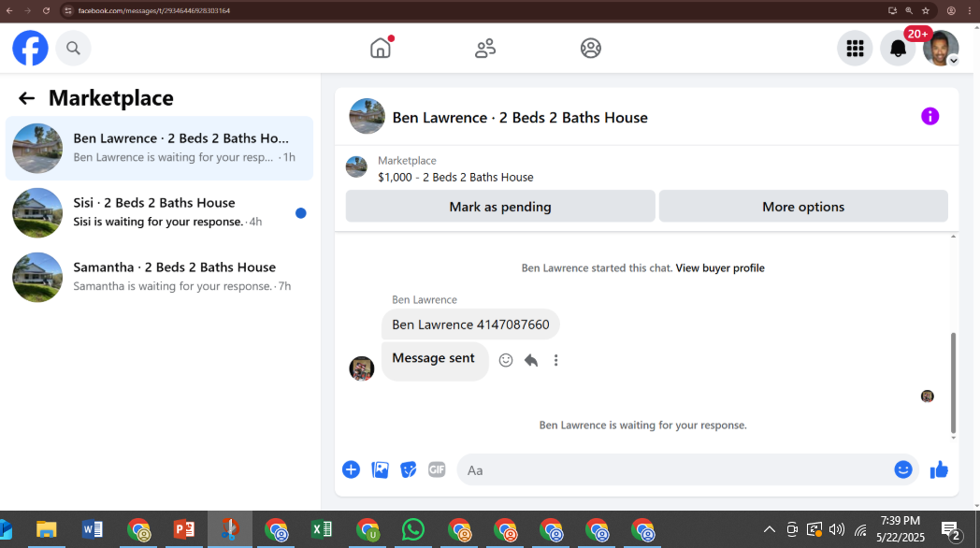
Task: Open the Sisi 2 Beds 2 Baths conversation
Action: [159, 212]
